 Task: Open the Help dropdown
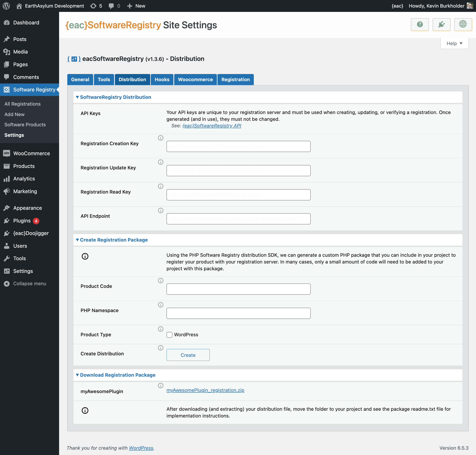[x=454, y=43]
